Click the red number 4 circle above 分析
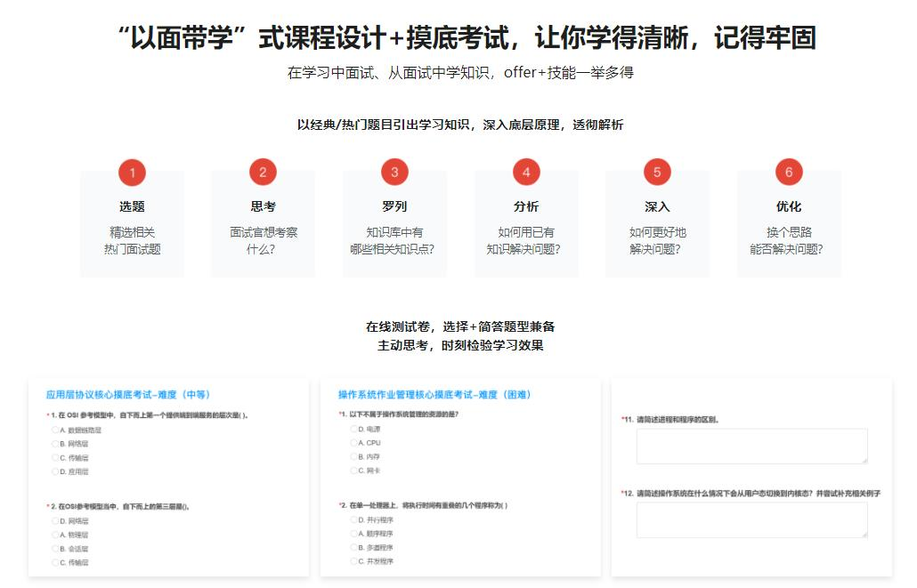Viewport: 917px width, 588px height. point(526,173)
